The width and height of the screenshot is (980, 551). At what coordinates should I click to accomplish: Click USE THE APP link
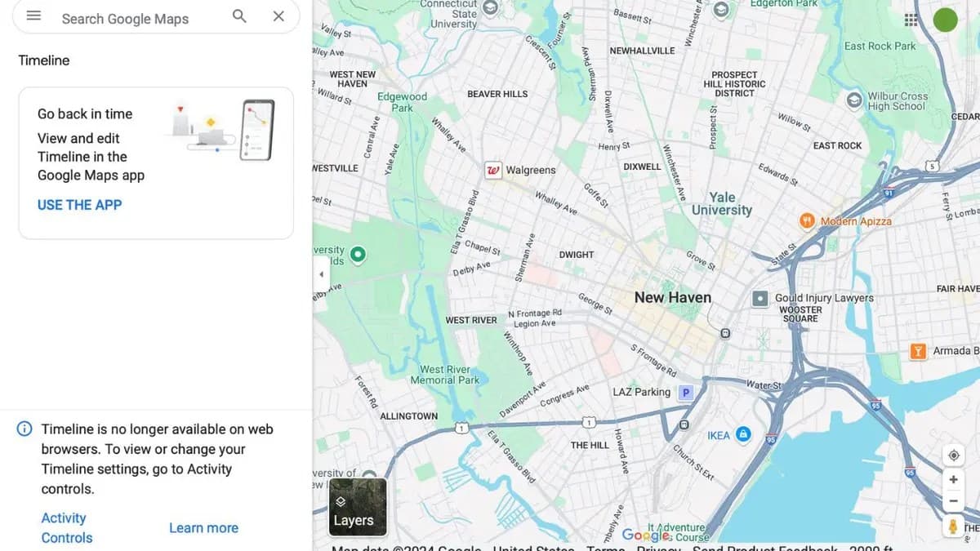(79, 204)
